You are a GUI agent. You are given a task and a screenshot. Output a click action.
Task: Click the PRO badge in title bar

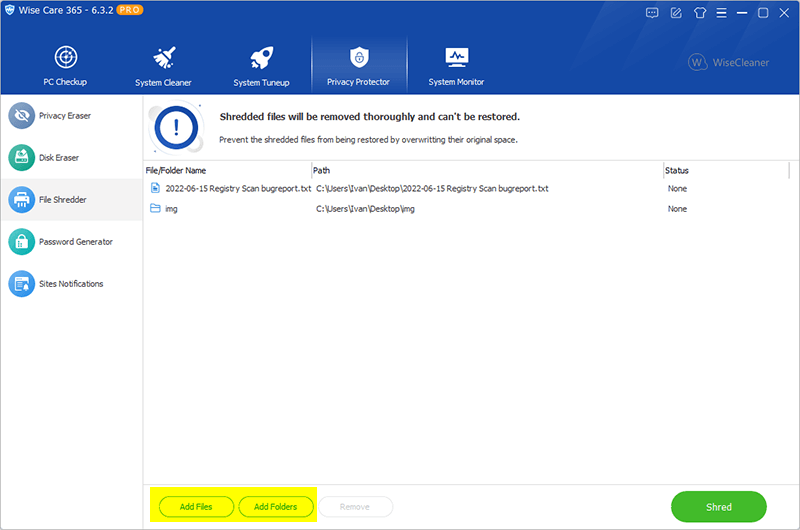coord(130,10)
